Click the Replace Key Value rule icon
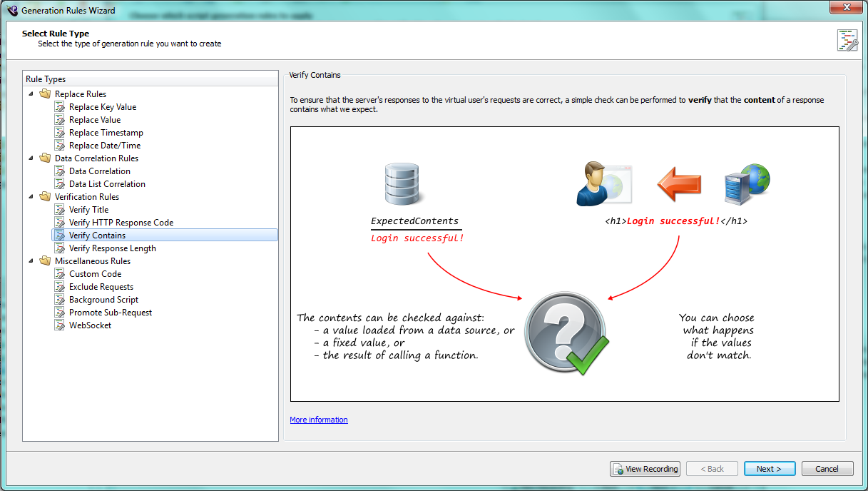Viewport: 868px width, 491px height. point(60,107)
